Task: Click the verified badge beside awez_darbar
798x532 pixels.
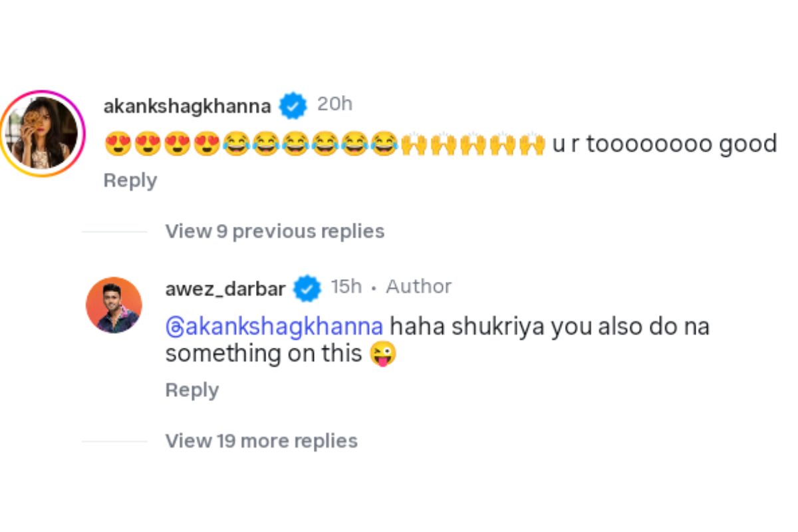Action: [x=307, y=288]
